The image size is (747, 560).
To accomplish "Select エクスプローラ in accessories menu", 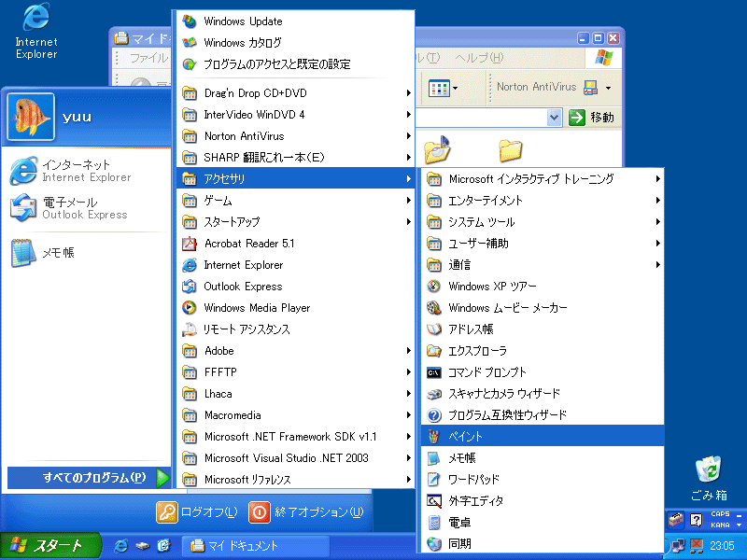I will pos(543,351).
